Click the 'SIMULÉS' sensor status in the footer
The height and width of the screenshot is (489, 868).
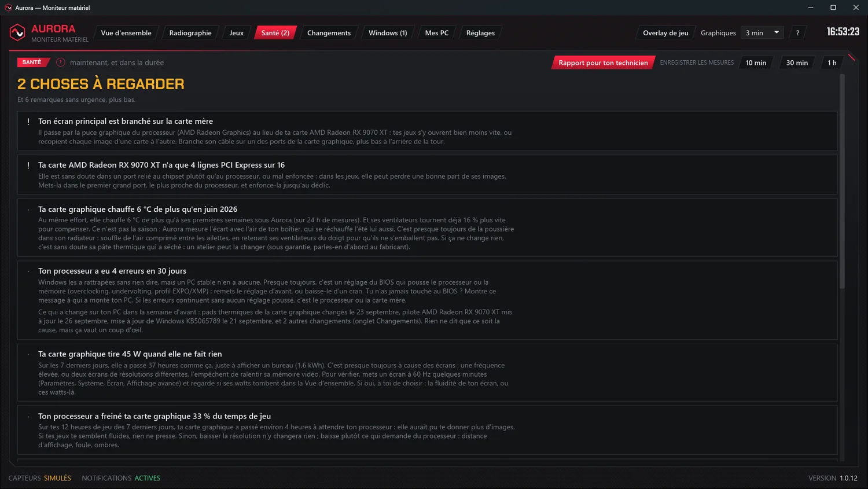(57, 478)
